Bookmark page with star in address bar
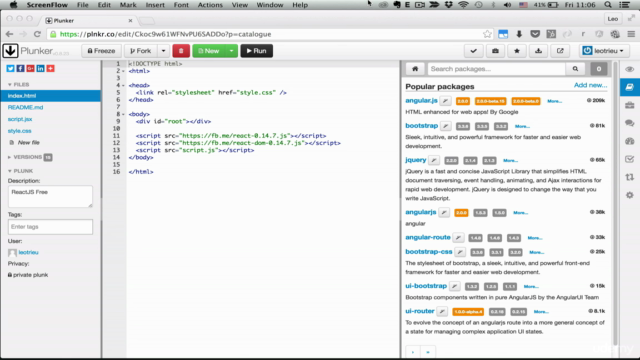The height and width of the screenshot is (360, 640). click(487, 34)
